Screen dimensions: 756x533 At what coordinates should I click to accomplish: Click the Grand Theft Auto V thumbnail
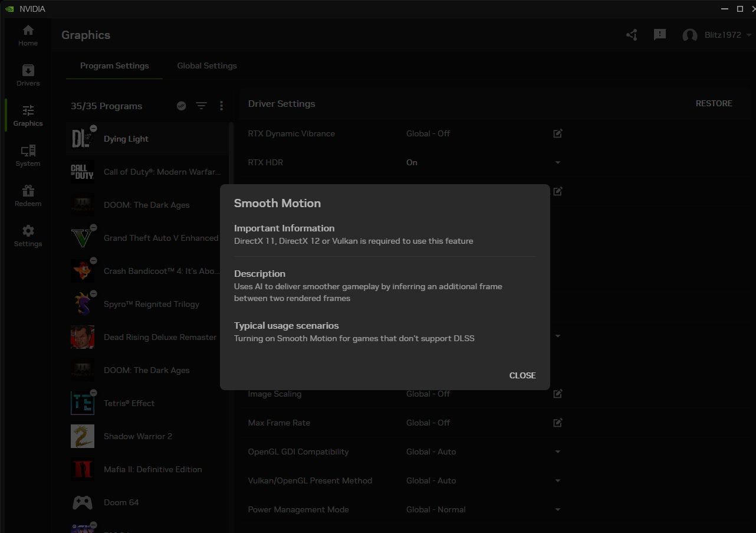click(x=83, y=238)
